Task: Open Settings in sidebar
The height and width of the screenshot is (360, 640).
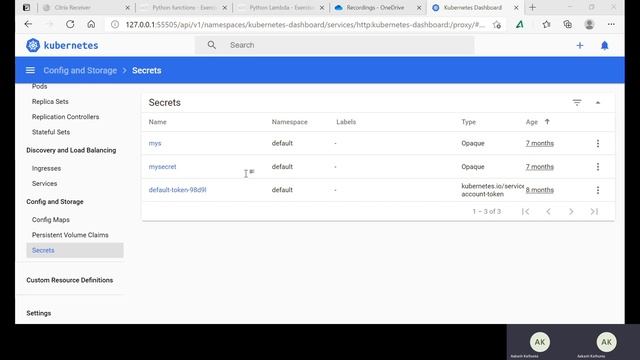Action: point(39,313)
